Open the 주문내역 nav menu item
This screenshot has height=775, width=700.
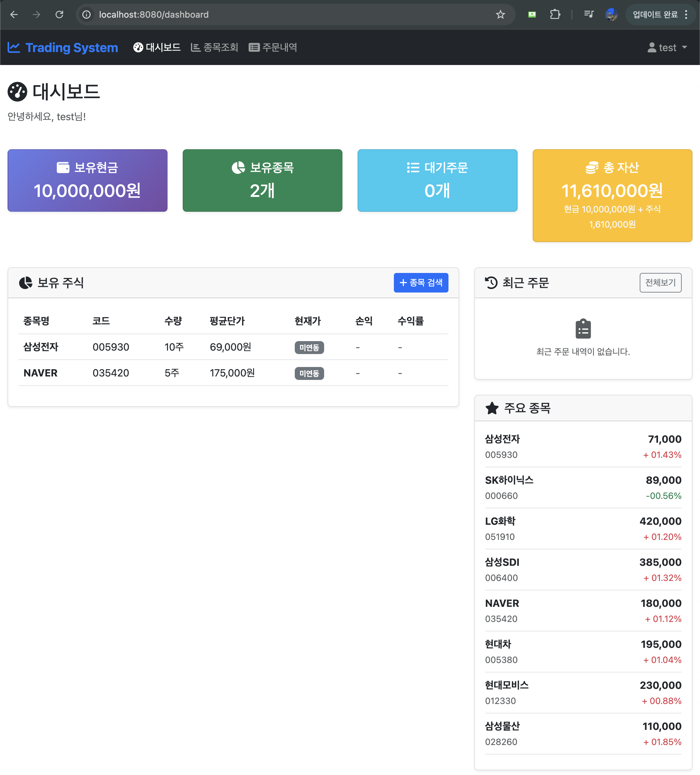click(273, 48)
